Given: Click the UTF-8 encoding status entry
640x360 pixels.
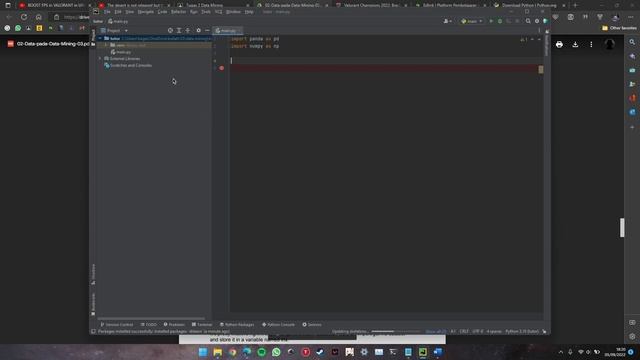Looking at the screenshot, I should point(478,331).
